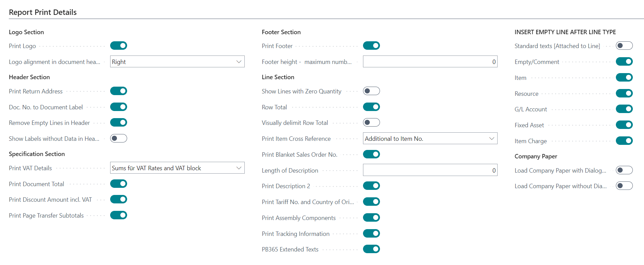
Task: Open the Logo alignment dropdown showing Right
Action: [x=177, y=62]
